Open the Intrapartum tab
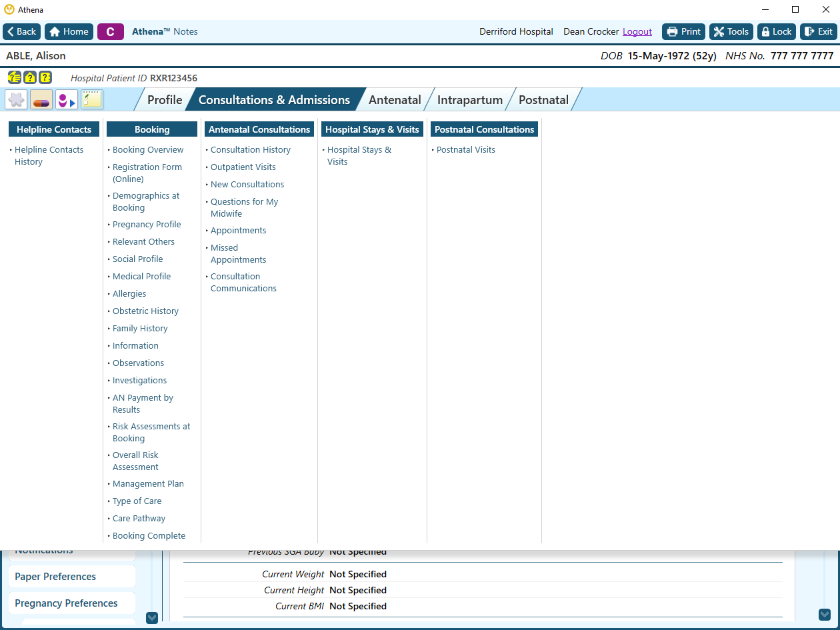The height and width of the screenshot is (630, 840). point(470,100)
